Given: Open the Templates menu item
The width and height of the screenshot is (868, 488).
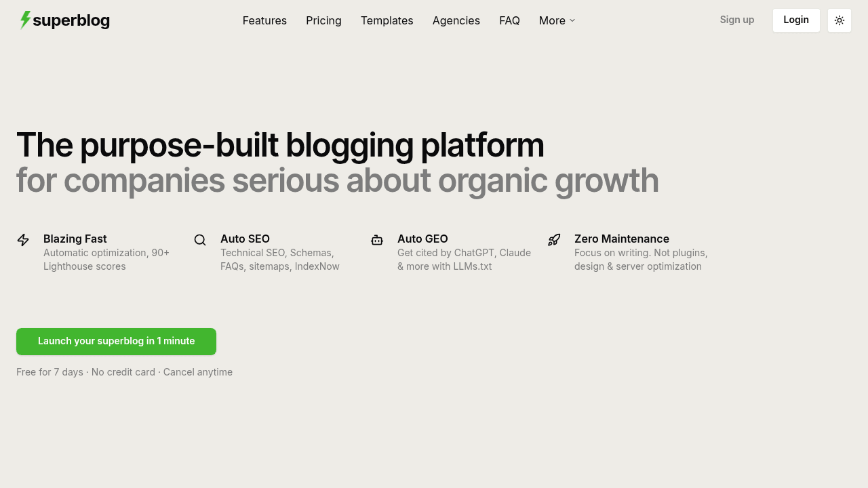Looking at the screenshot, I should (x=387, y=20).
